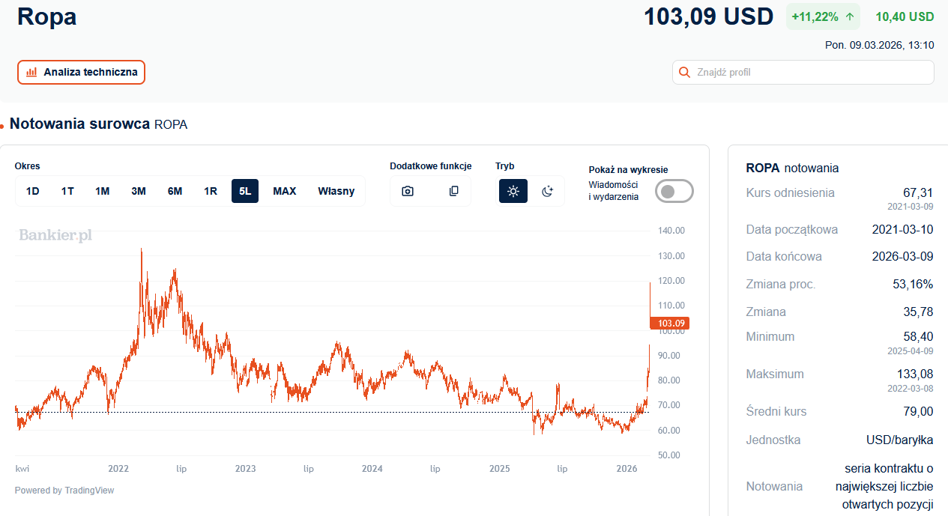
Task: Click Data początkowa value 2021-03-10
Action: click(902, 230)
